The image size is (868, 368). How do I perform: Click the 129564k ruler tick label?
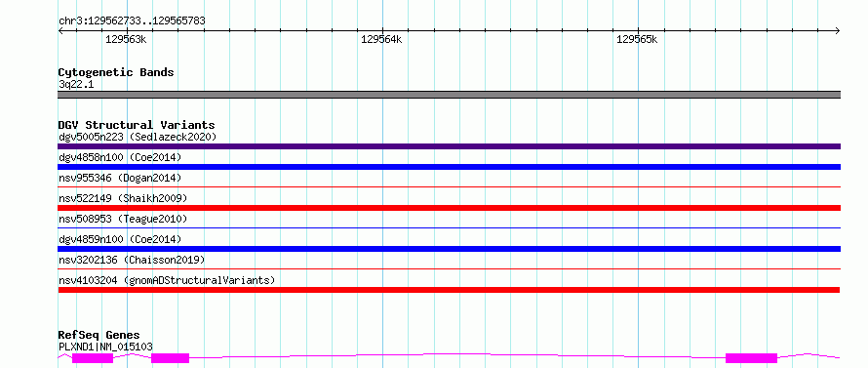tap(381, 39)
